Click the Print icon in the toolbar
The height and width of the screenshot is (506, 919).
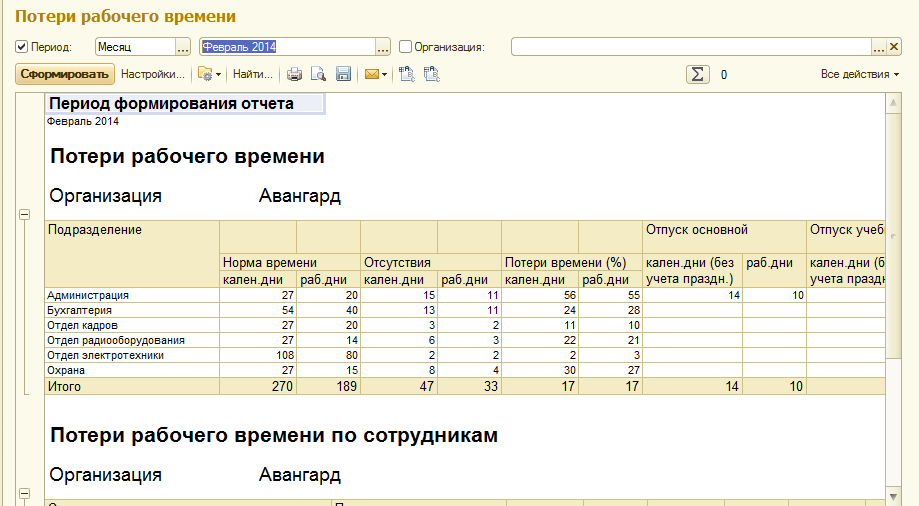[x=294, y=74]
